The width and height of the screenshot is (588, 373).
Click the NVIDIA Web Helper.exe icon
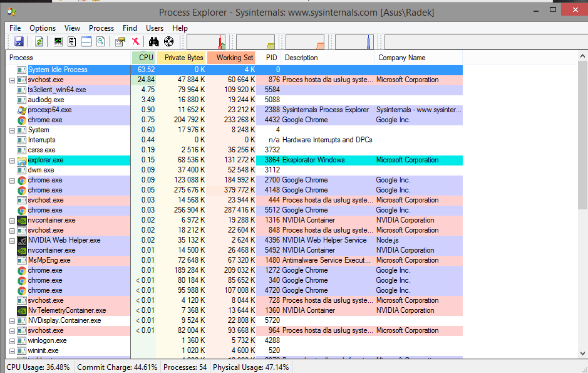pyautogui.click(x=22, y=240)
